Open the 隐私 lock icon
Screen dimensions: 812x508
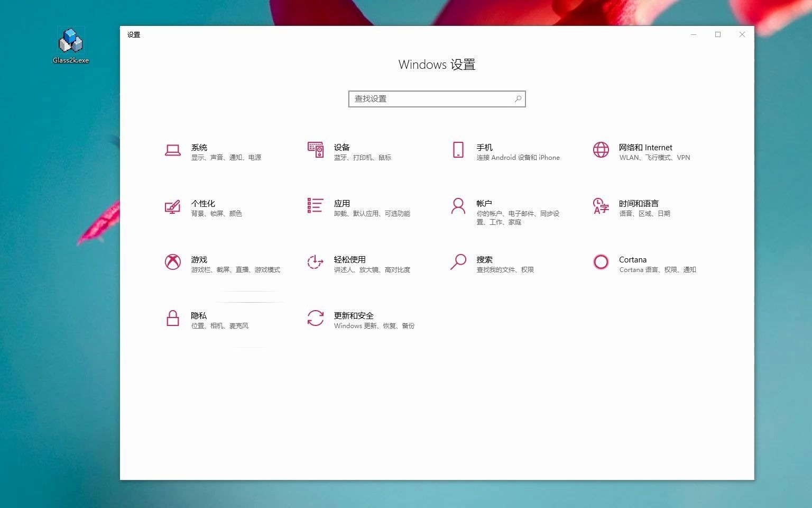point(173,318)
